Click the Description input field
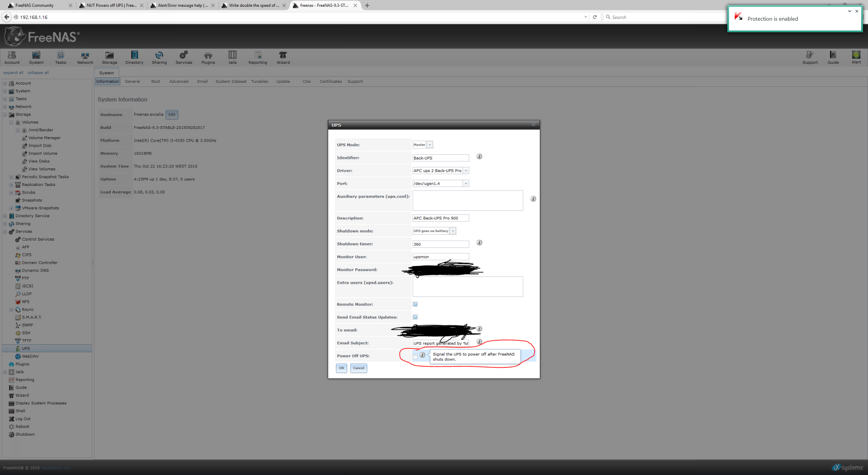 pos(441,218)
